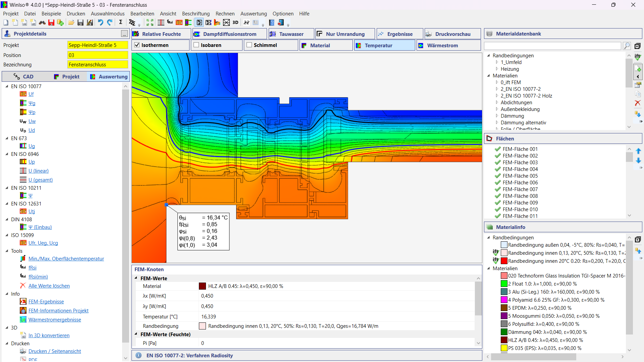Toggle the FEM-Fläche 004 check mark
The height and width of the screenshot is (362, 644).
tap(498, 169)
